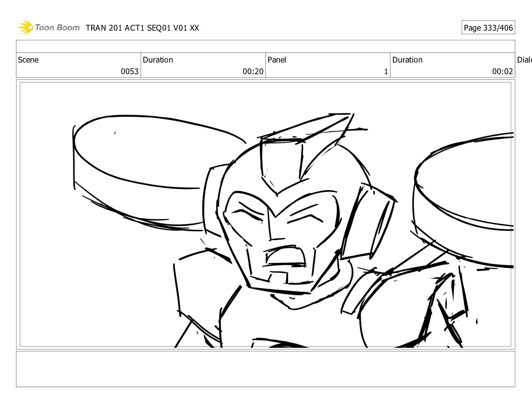Click the Page 333/406 indicator box
The height and width of the screenshot is (411, 532).
tap(488, 28)
